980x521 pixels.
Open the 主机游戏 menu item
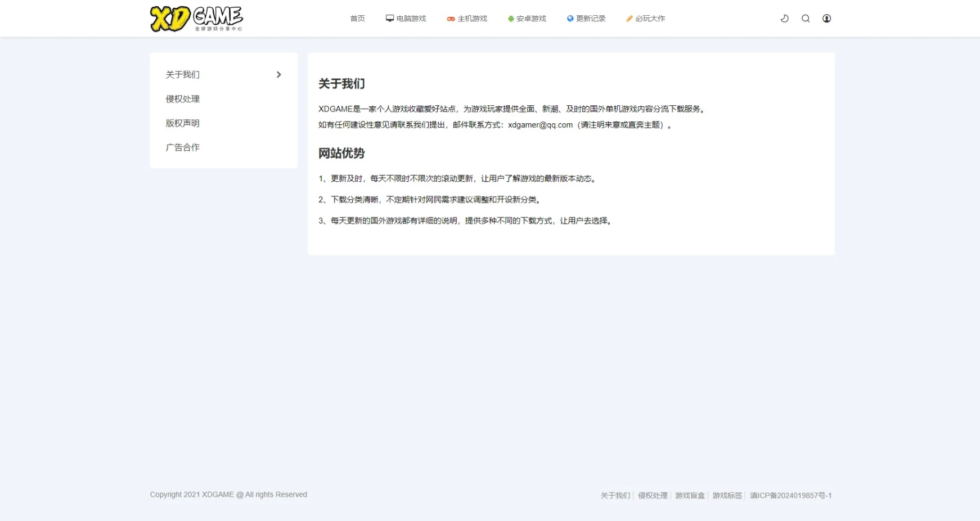click(467, 19)
